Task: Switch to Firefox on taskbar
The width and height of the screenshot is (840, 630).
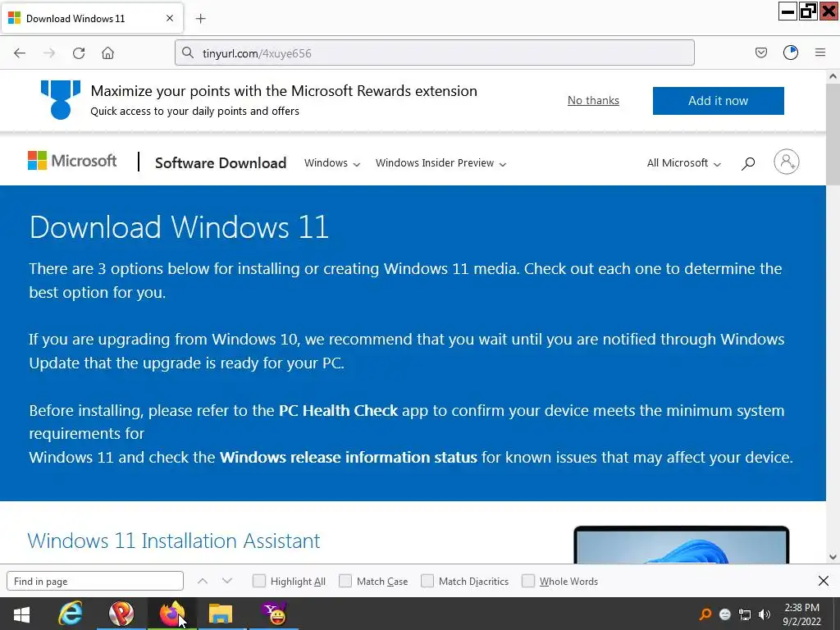Action: coord(172,614)
